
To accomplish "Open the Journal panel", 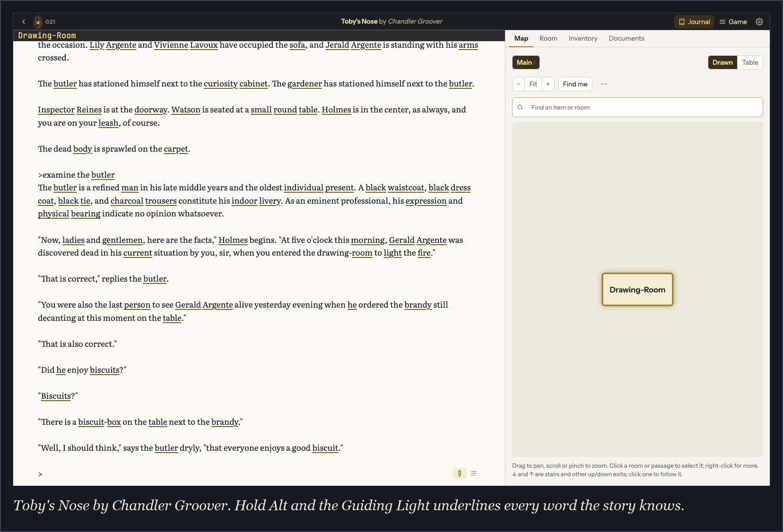I will click(x=694, y=22).
